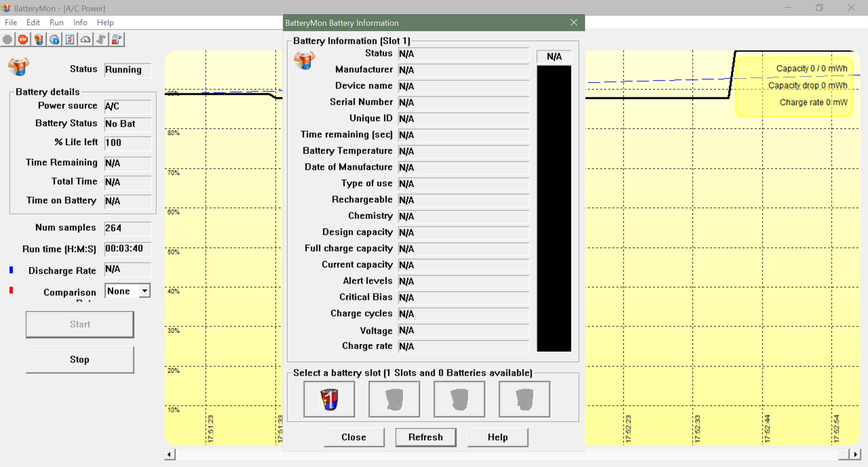868x467 pixels.
Task: Click the % Life left 100 field
Action: point(128,143)
